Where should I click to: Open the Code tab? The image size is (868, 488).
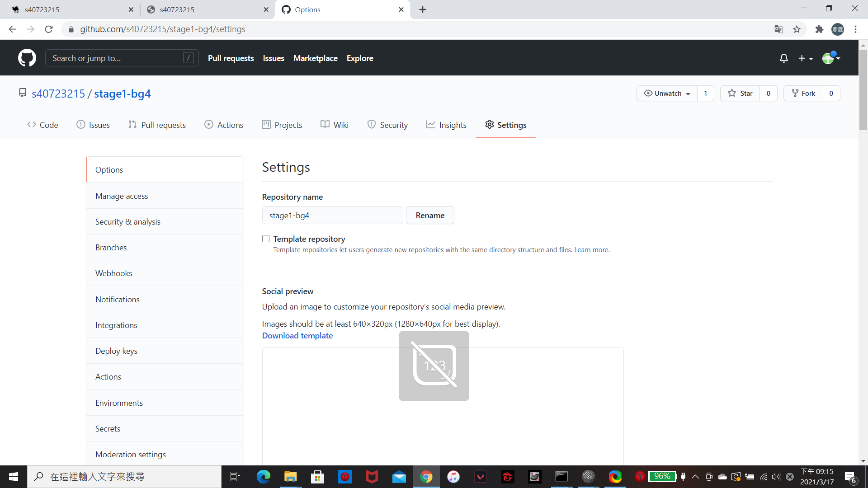42,125
